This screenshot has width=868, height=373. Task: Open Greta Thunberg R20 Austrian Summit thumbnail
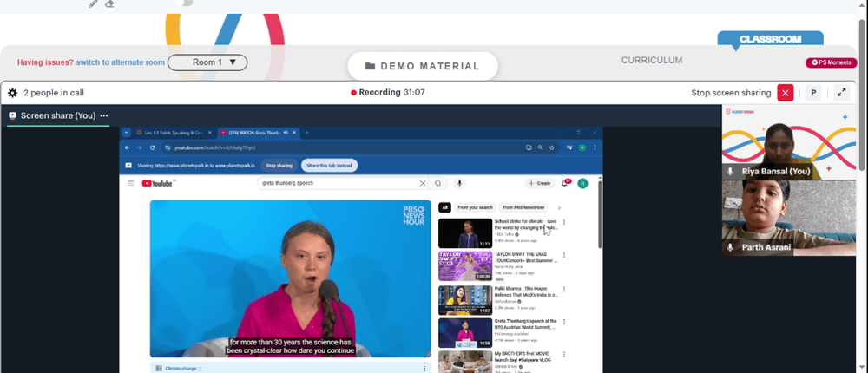(465, 332)
